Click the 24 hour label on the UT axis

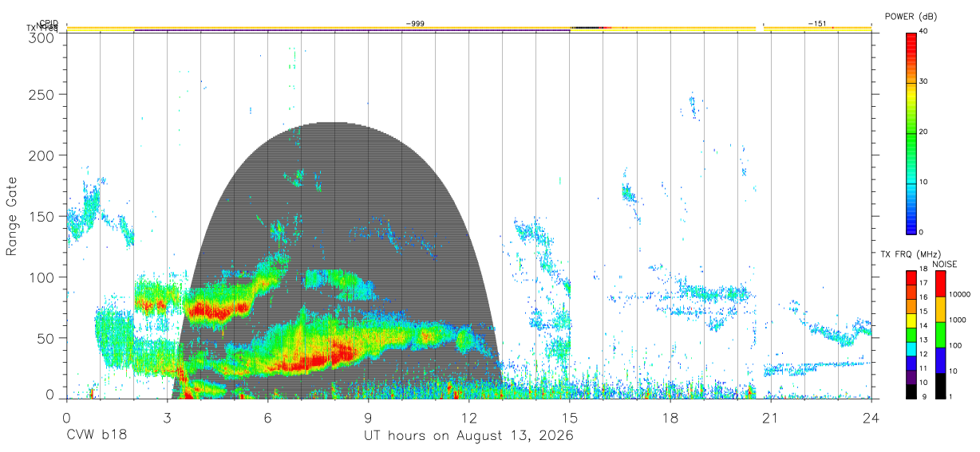click(x=871, y=417)
